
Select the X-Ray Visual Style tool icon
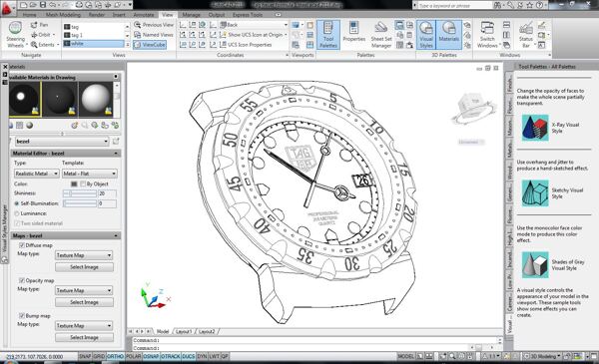pos(535,128)
